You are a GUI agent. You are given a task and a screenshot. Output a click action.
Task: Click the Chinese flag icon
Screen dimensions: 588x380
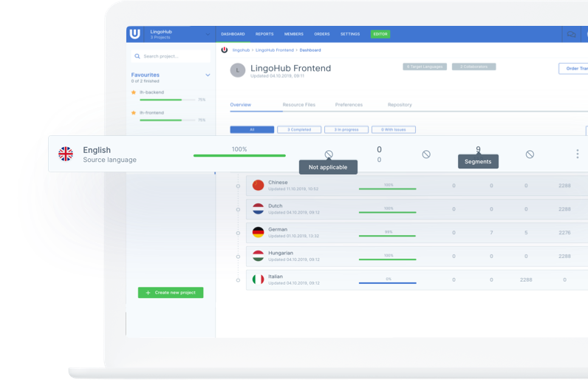258,186
